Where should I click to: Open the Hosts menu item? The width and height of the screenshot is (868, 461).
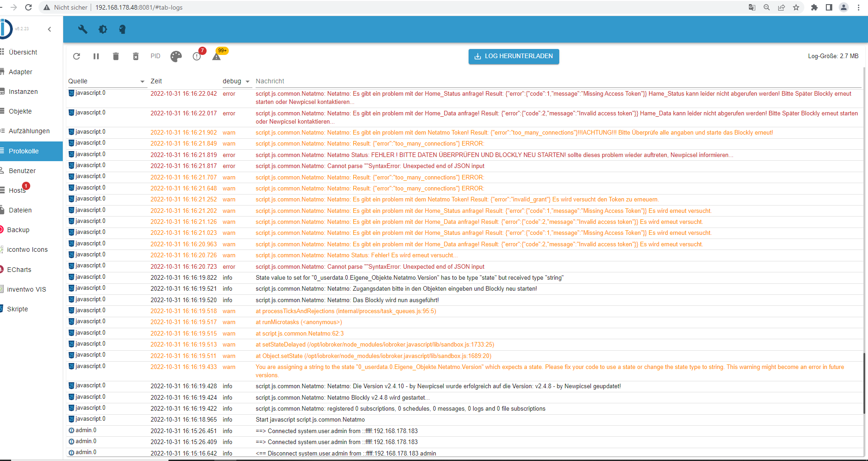click(x=30, y=190)
